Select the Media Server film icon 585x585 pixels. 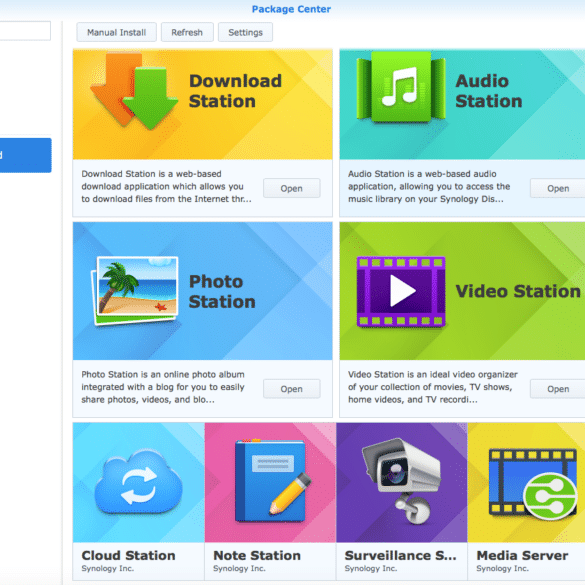(533, 484)
